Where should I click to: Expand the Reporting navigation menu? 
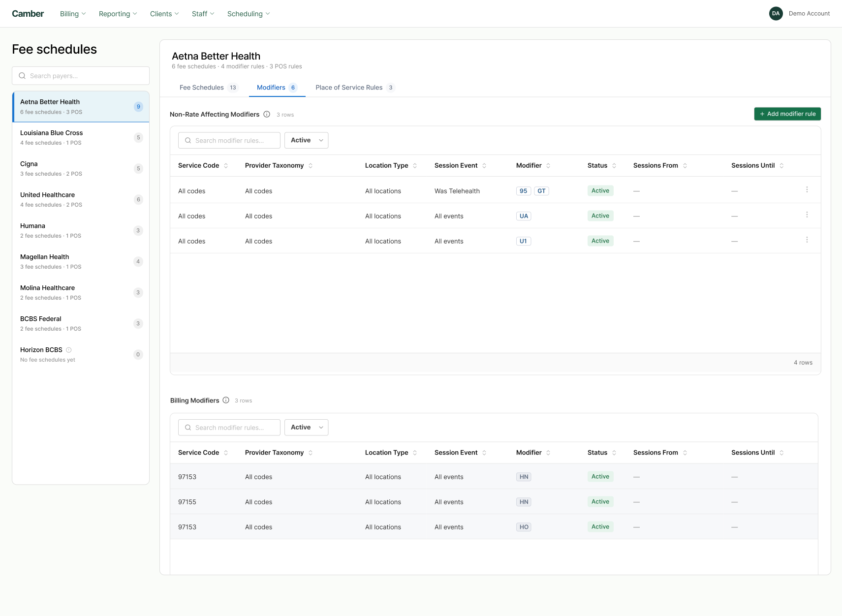click(x=118, y=14)
